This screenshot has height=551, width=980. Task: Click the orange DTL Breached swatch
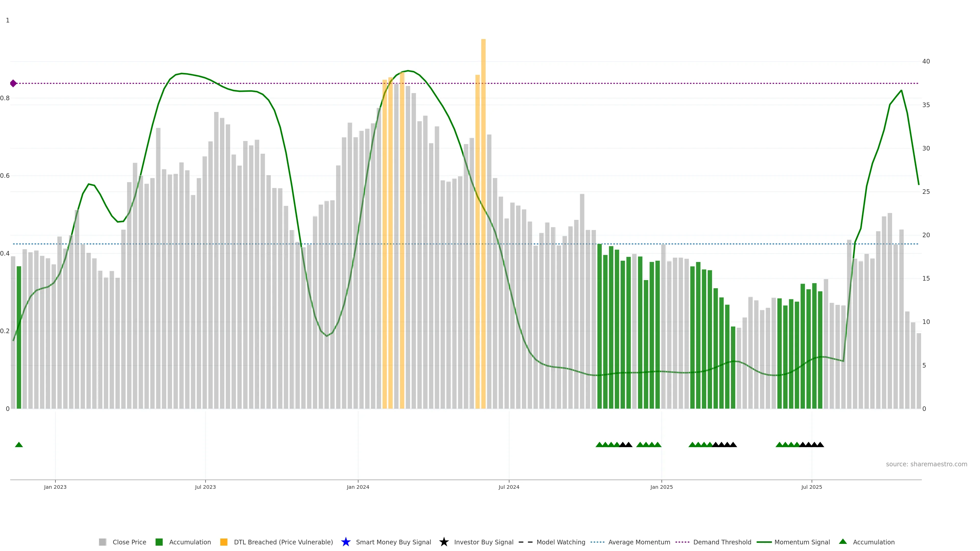click(224, 542)
